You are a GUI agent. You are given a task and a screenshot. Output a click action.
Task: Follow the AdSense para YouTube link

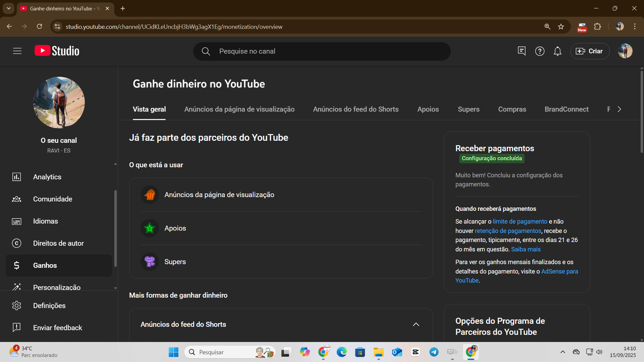(x=559, y=271)
